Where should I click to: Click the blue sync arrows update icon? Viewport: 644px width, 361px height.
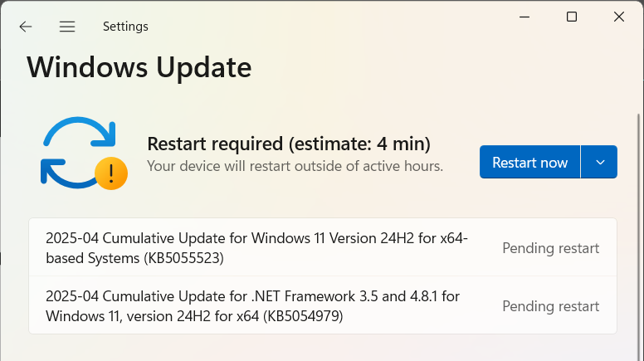click(79, 153)
